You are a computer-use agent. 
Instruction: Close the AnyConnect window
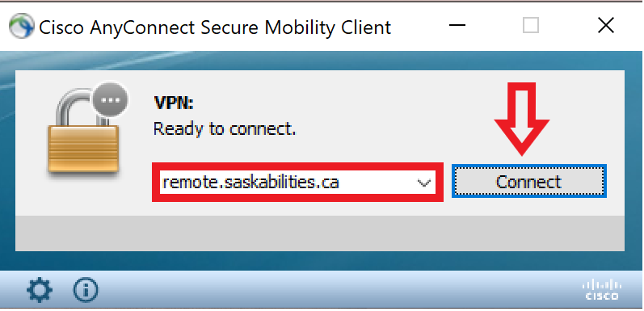pyautogui.click(x=606, y=26)
